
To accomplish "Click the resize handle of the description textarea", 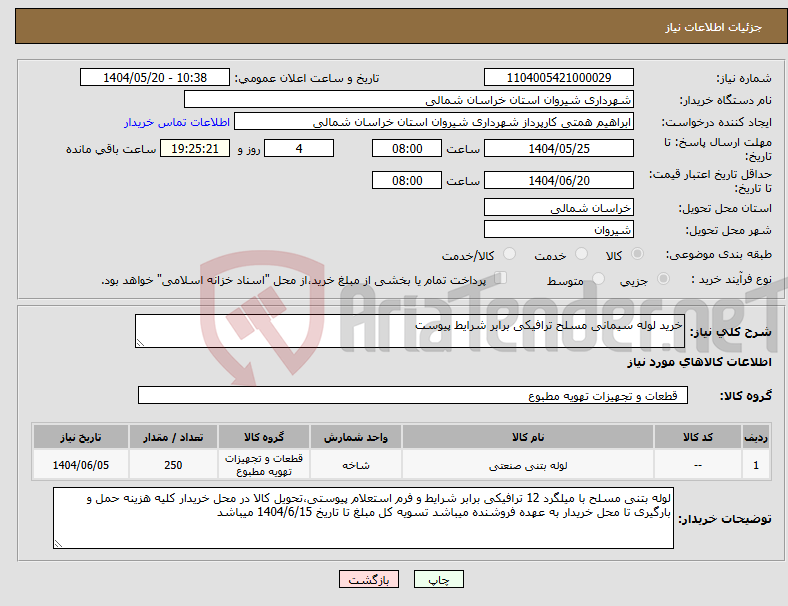I will click(140, 343).
